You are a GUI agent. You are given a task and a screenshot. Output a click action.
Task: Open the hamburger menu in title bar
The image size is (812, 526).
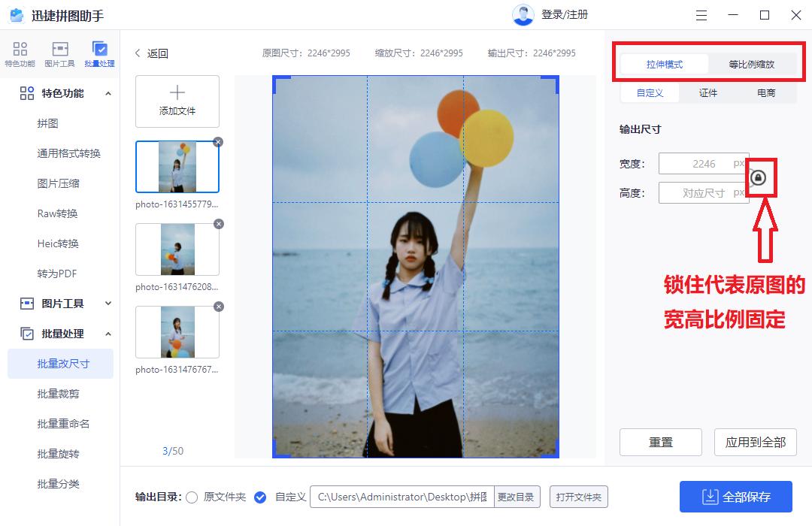(x=701, y=16)
